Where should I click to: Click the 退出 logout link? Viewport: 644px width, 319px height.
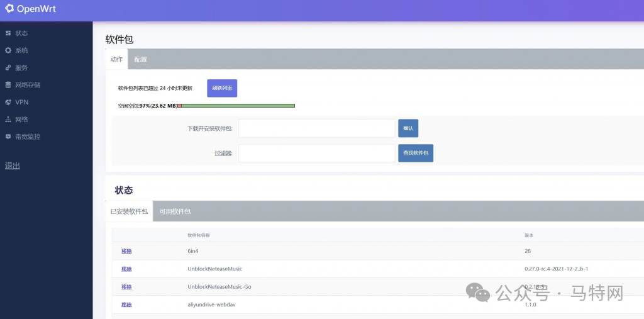pyautogui.click(x=13, y=166)
